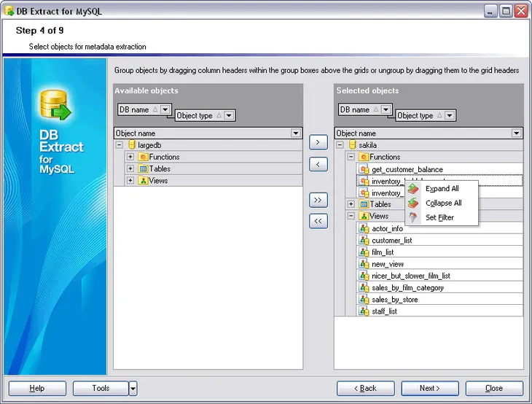Viewport: 532px width, 404px height.
Task: Select the get_customer_balance row
Action: click(x=439, y=169)
